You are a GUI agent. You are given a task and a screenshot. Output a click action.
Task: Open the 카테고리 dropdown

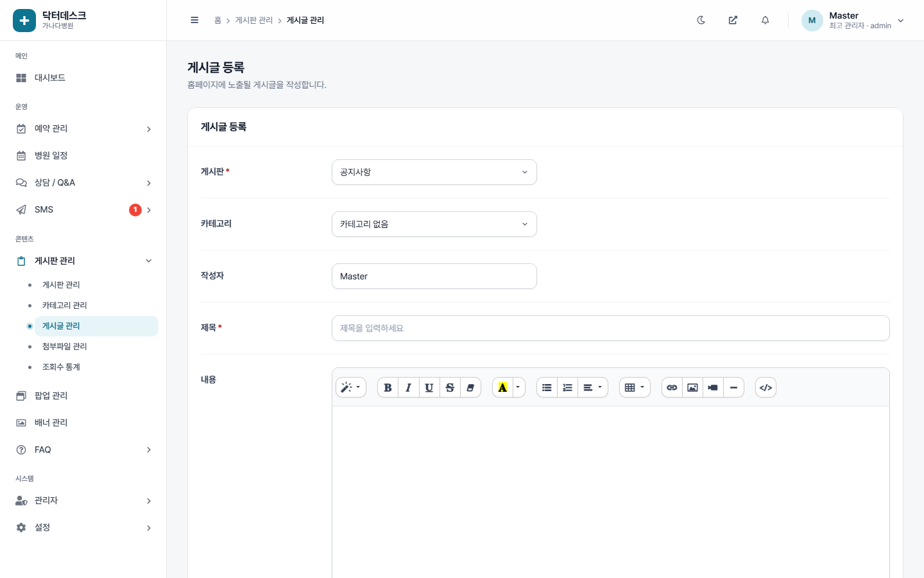434,224
